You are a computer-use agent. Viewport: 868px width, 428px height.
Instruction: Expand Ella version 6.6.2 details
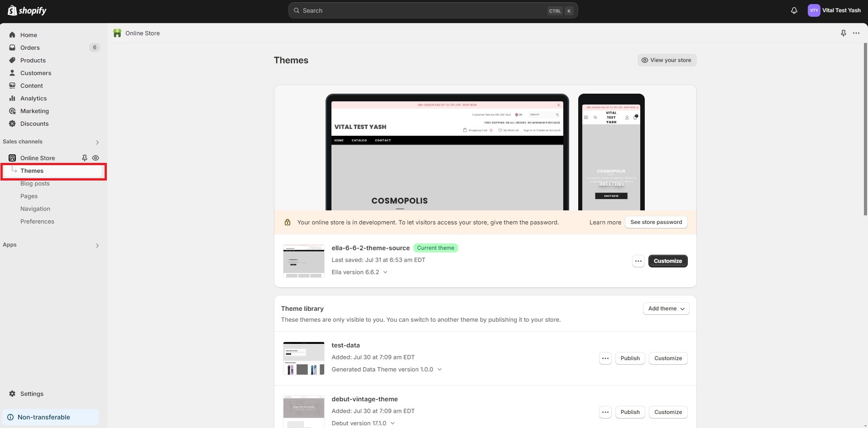(x=385, y=272)
